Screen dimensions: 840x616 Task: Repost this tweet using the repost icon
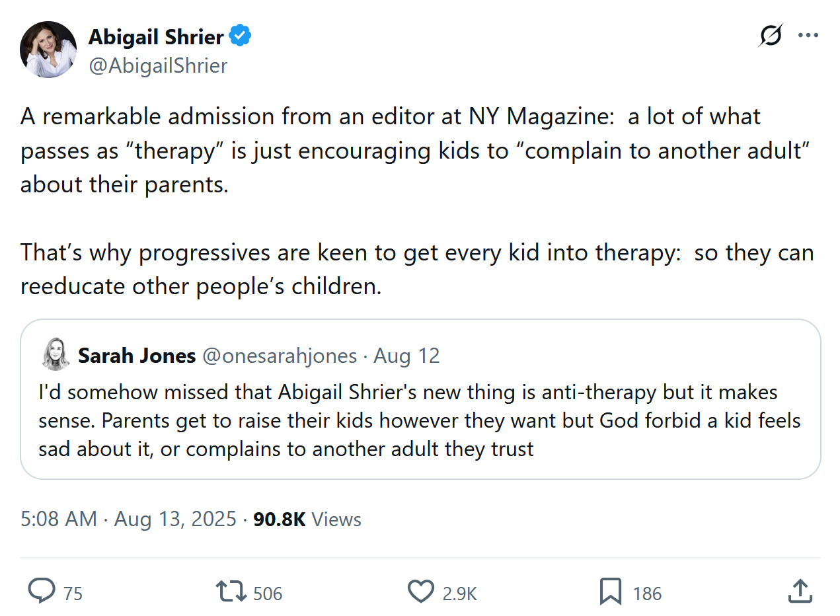(x=231, y=592)
